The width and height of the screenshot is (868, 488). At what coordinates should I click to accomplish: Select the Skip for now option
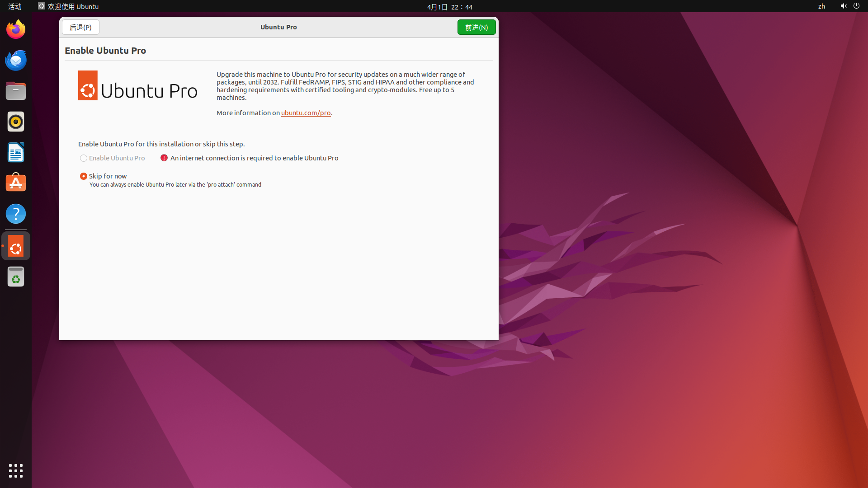point(84,176)
